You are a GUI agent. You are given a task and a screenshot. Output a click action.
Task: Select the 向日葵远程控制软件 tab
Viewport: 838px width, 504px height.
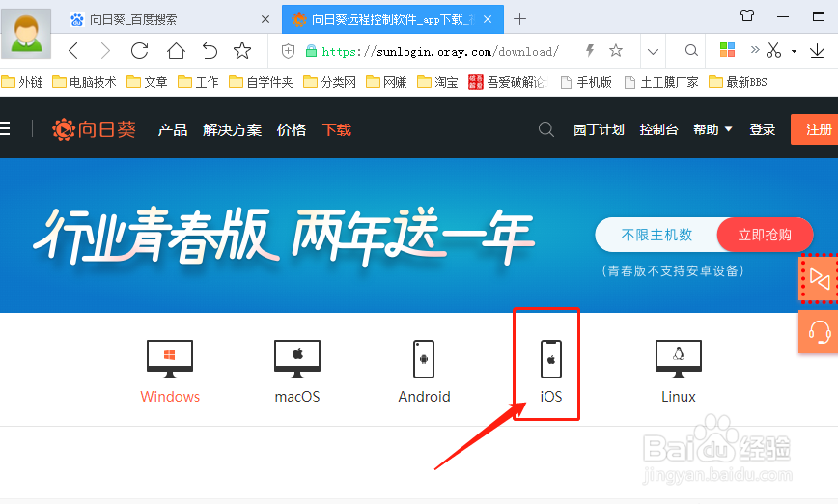coord(393,19)
